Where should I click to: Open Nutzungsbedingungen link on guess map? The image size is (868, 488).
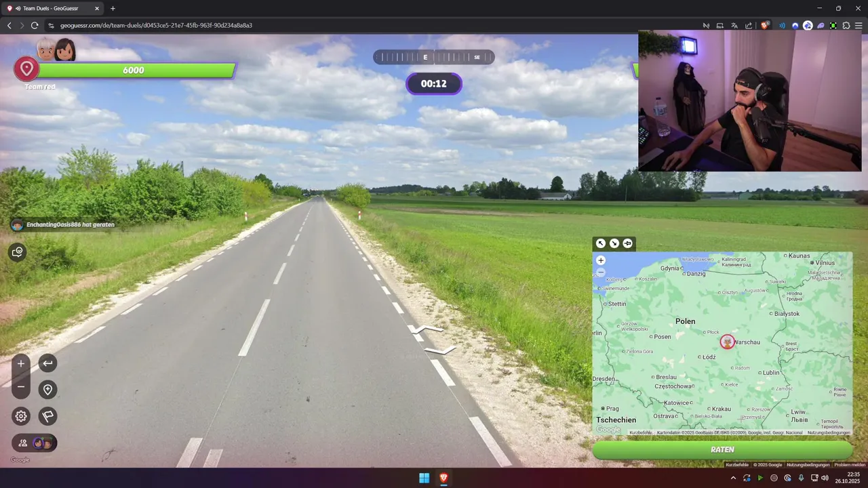pos(829,432)
